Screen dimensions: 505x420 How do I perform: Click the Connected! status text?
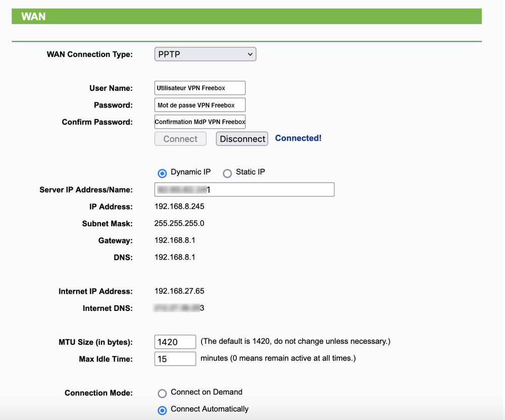click(298, 138)
